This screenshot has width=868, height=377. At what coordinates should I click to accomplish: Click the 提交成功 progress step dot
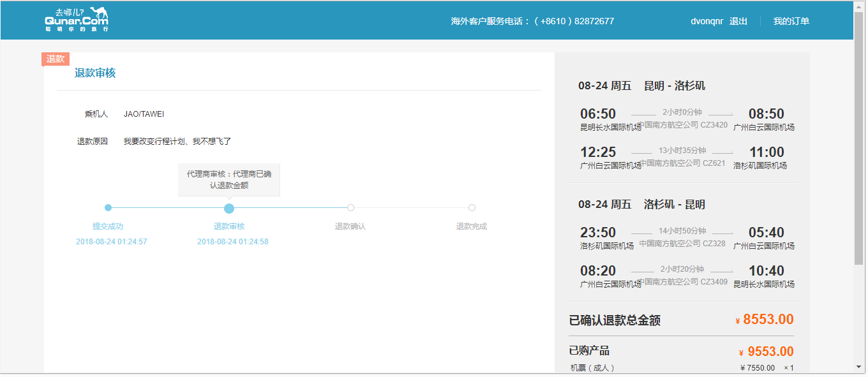(108, 207)
